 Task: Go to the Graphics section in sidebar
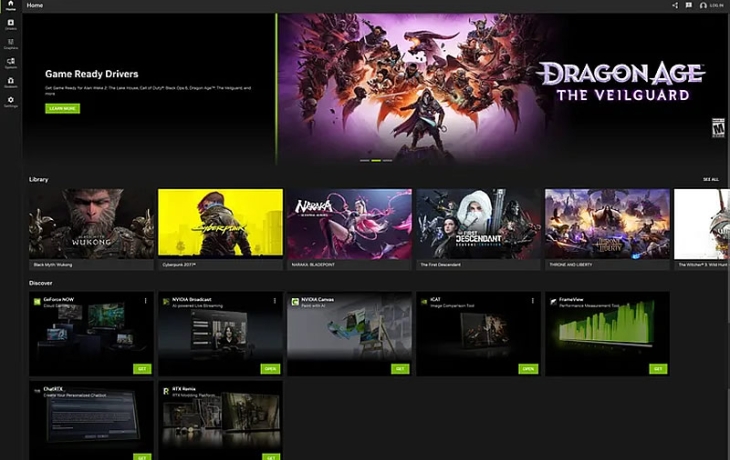[10, 44]
